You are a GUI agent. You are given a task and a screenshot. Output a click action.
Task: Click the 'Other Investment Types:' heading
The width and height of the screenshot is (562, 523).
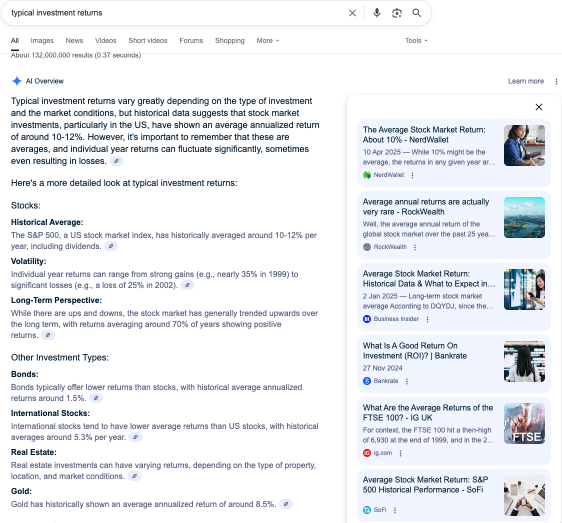coord(60,358)
